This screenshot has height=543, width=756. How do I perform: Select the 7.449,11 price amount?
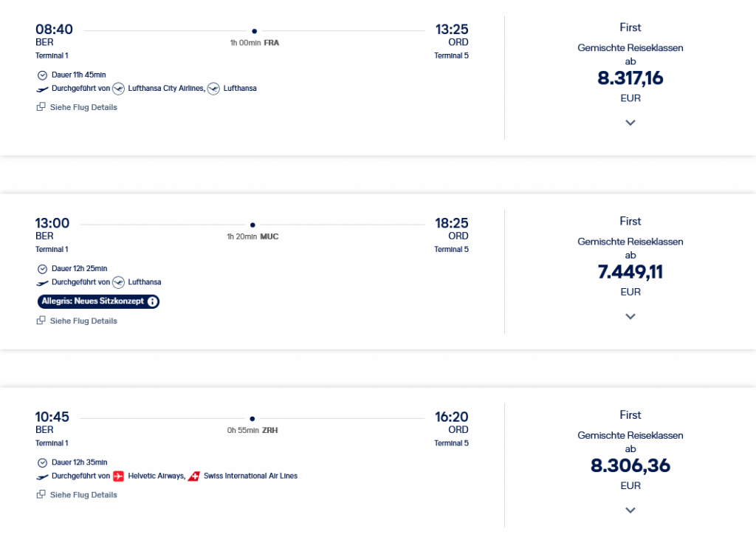pos(630,273)
